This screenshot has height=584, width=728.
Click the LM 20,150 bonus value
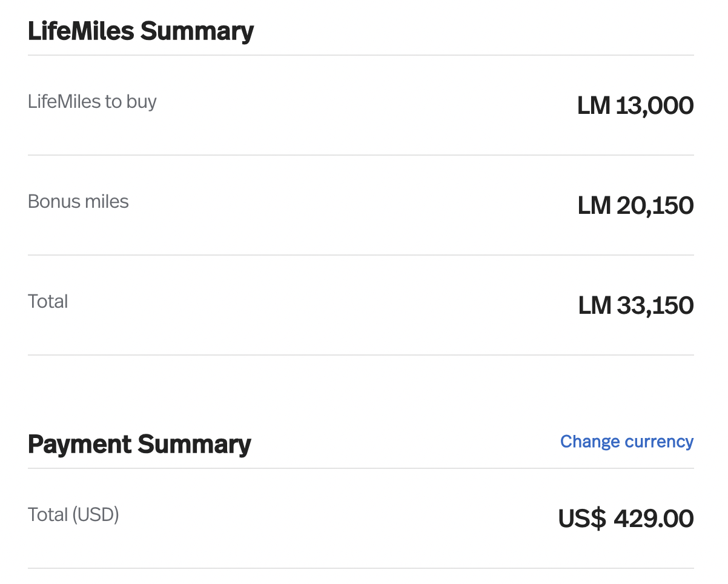coord(635,206)
